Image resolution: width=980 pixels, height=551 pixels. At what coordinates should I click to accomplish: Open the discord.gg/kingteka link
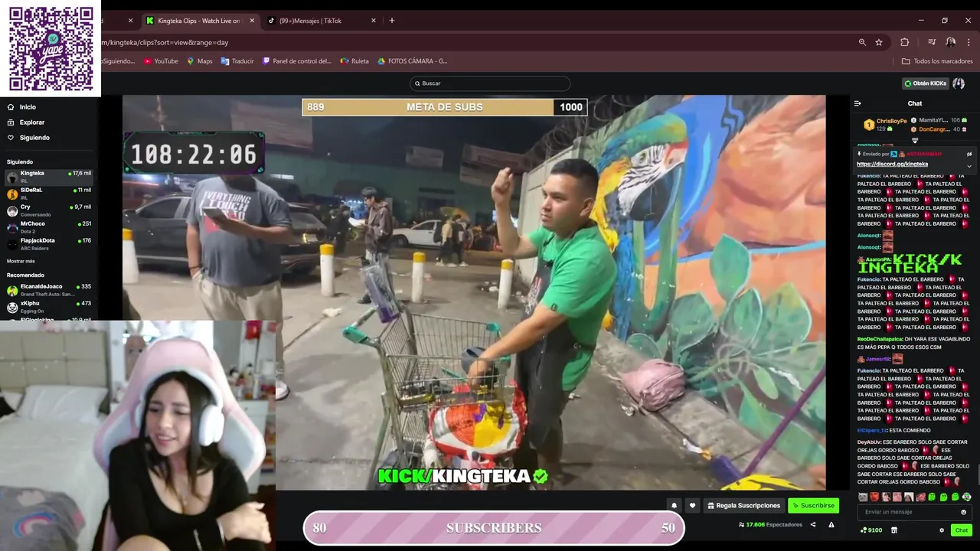tap(892, 165)
